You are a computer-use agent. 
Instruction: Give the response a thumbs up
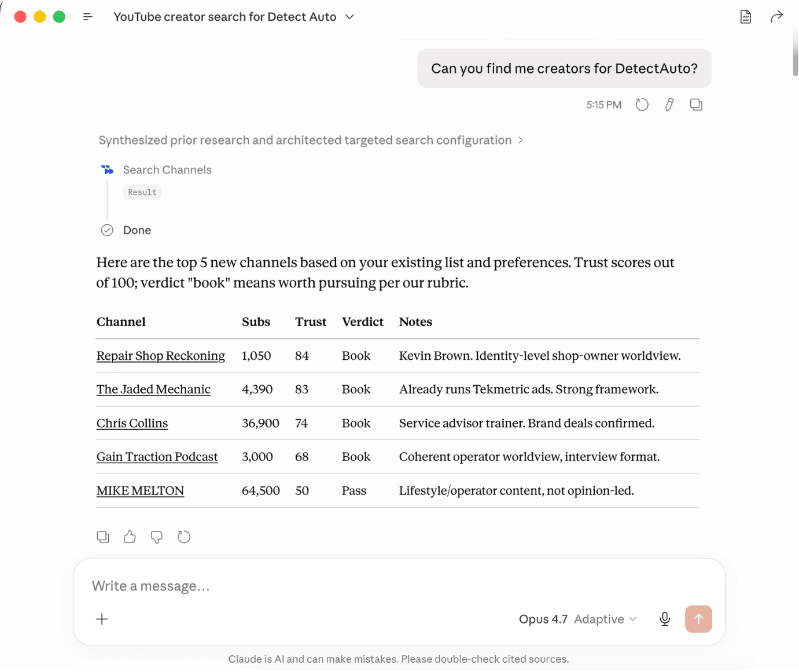pos(130,537)
